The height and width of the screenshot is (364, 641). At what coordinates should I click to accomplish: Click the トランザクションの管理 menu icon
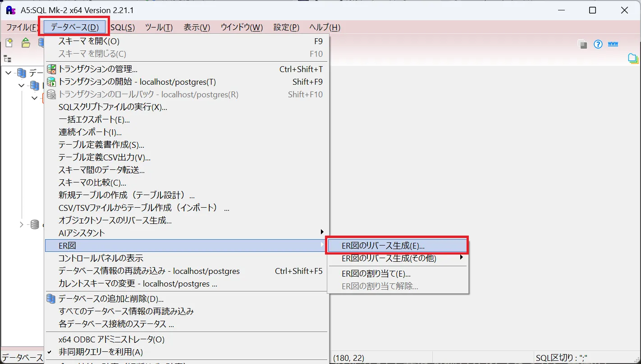coord(51,69)
